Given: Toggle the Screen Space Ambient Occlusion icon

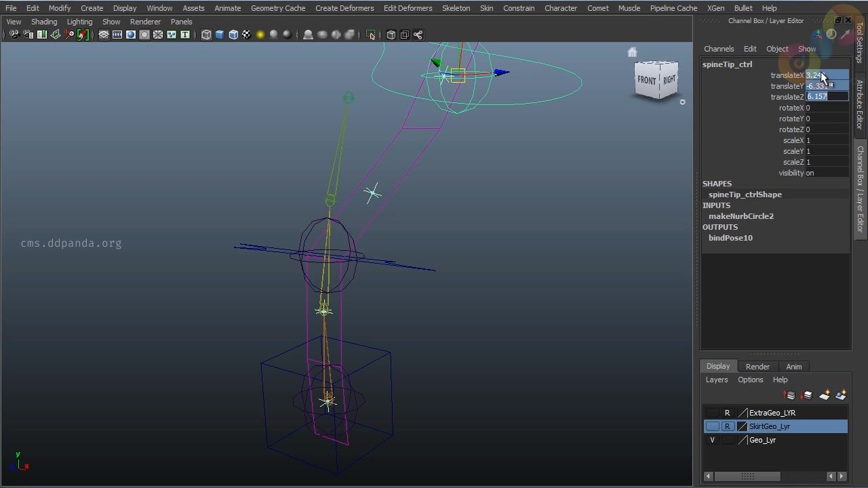Looking at the screenshot, I should pos(309,35).
